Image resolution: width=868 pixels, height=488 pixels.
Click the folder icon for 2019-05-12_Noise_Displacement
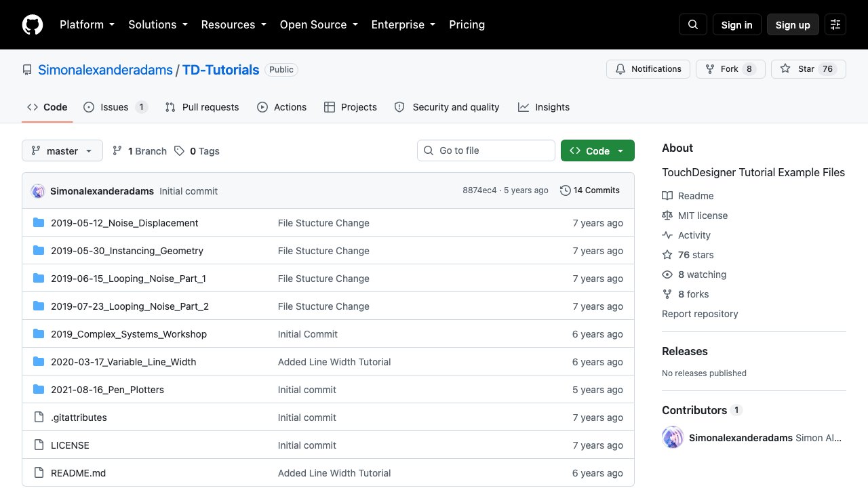(39, 223)
